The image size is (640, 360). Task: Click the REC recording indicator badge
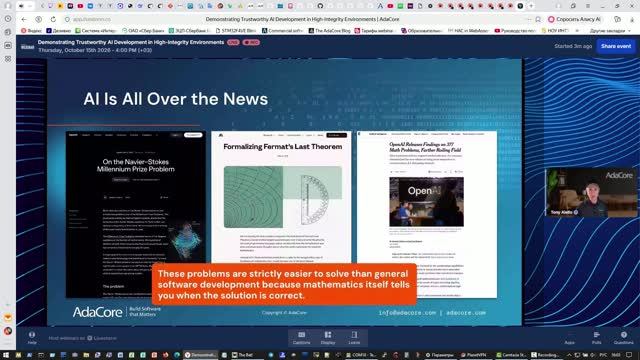click(x=251, y=42)
